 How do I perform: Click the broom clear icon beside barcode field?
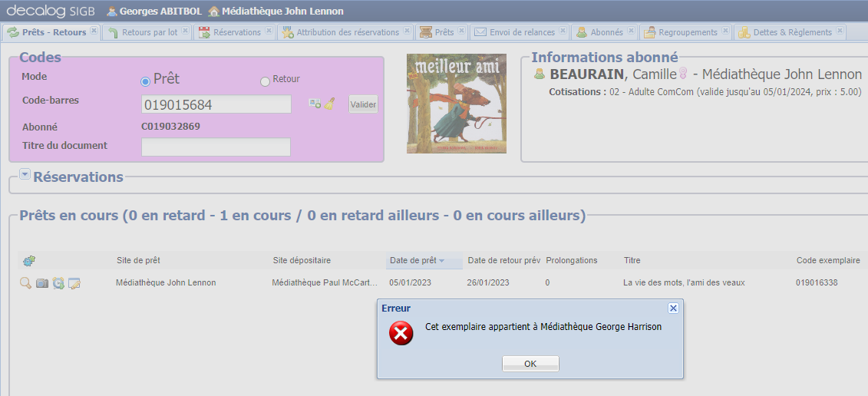coord(329,104)
